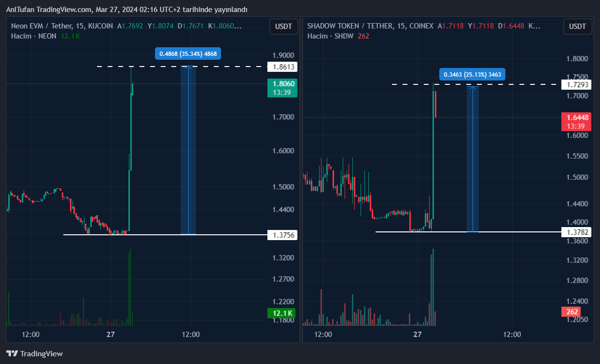
Task: Click the red 262 volume tag
Action: 572,312
